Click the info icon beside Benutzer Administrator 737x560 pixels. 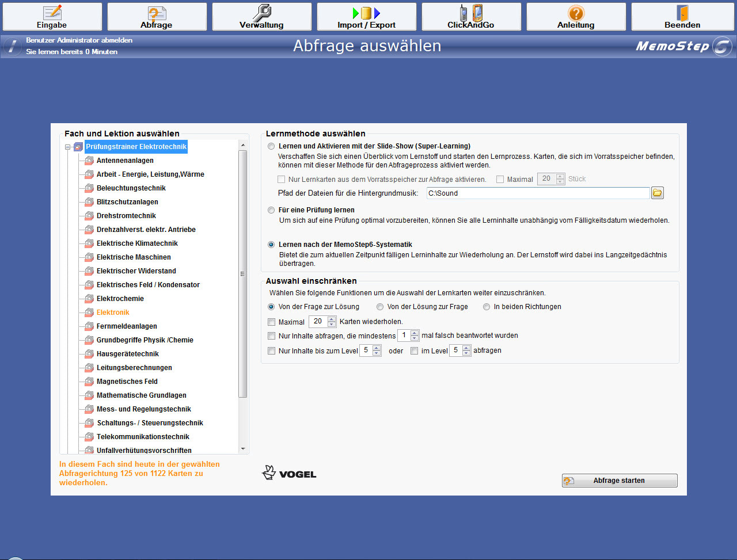click(x=12, y=47)
